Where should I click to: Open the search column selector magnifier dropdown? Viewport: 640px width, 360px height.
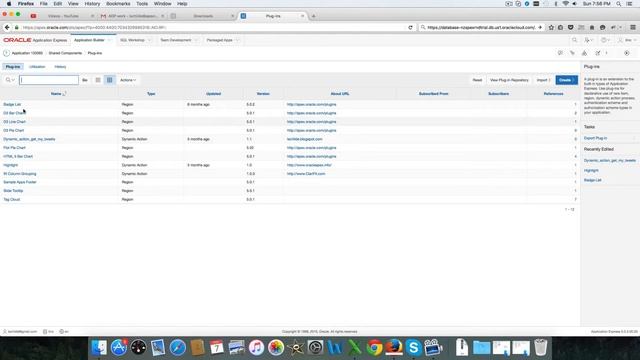click(x=10, y=80)
